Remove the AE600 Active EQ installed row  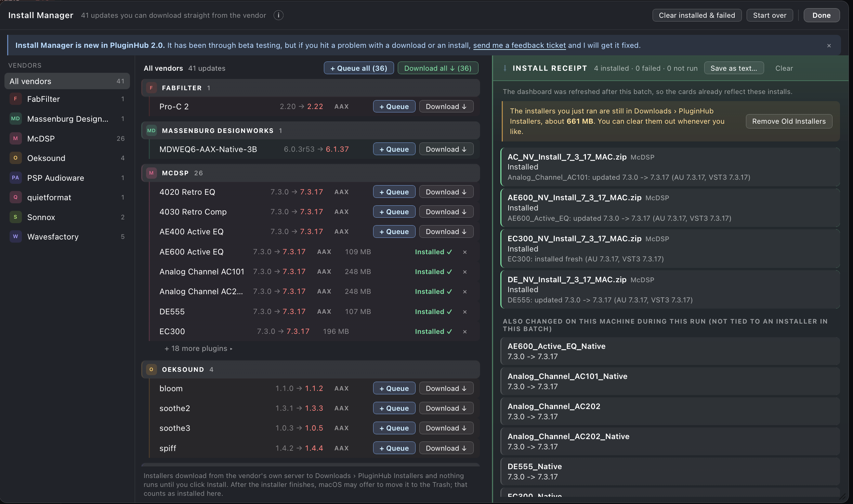pyautogui.click(x=465, y=252)
